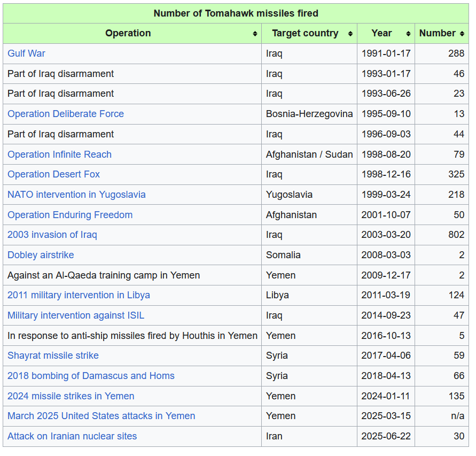The height and width of the screenshot is (456, 476).
Task: Click the 2003 invasion of Iraq link
Action: pyautogui.click(x=52, y=235)
